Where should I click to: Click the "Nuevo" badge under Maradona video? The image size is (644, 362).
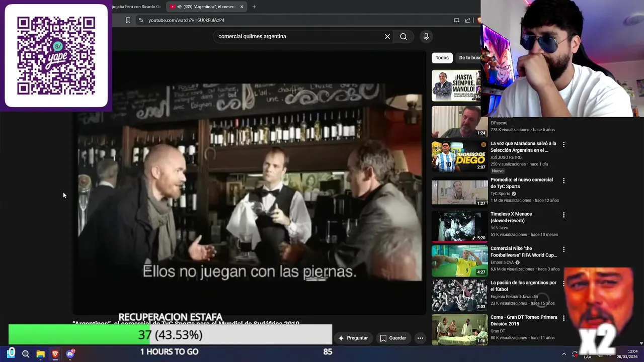click(498, 171)
